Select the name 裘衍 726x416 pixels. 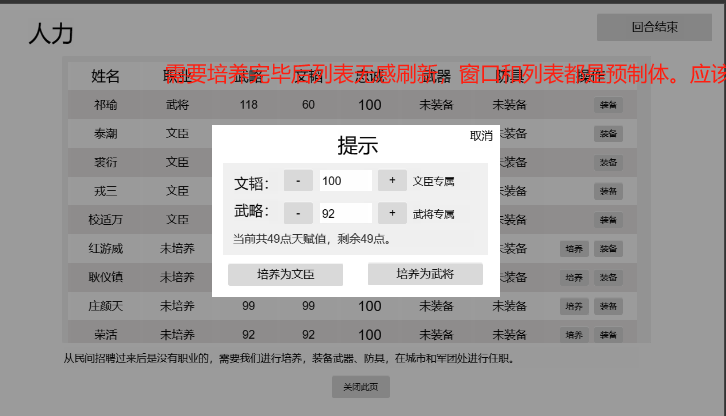[106, 163]
